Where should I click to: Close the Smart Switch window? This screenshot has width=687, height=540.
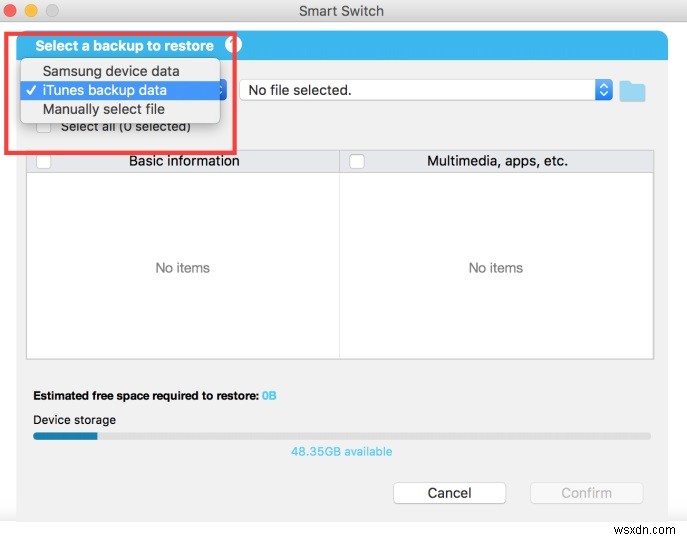(x=10, y=10)
